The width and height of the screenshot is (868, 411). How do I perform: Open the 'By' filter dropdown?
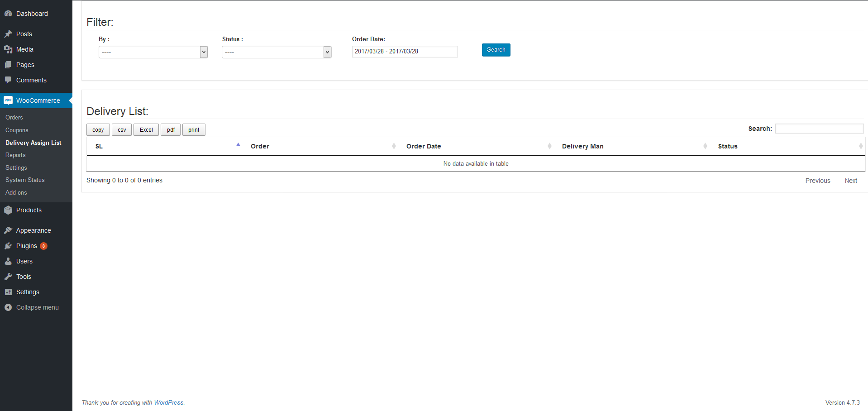pyautogui.click(x=153, y=52)
